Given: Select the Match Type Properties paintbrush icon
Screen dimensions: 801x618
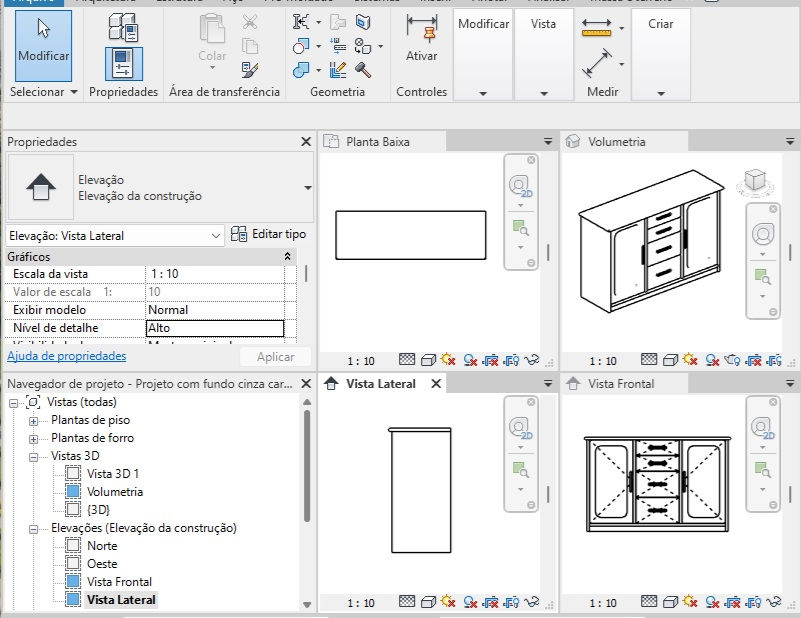Looking at the screenshot, I should click(x=250, y=69).
